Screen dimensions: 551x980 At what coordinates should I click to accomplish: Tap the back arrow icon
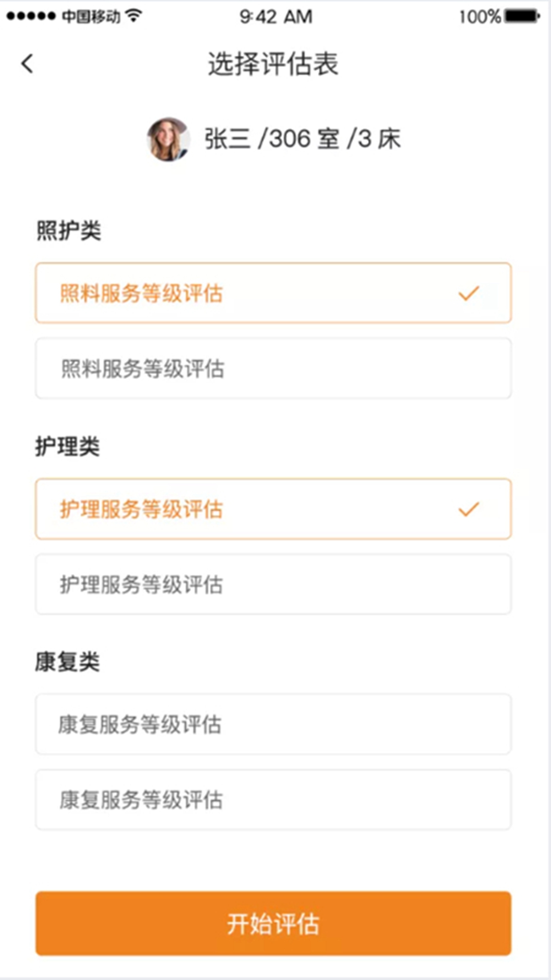click(28, 64)
